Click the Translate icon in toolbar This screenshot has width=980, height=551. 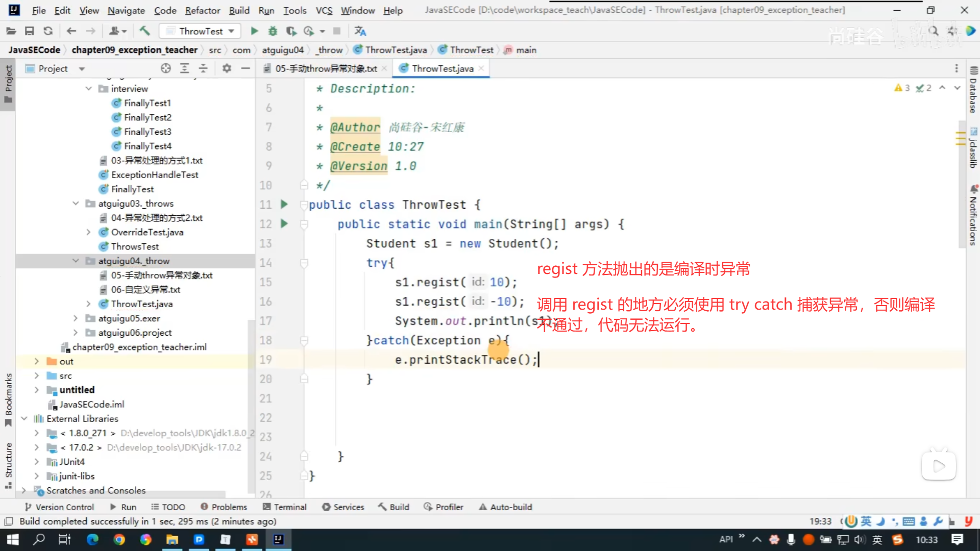pos(360,31)
